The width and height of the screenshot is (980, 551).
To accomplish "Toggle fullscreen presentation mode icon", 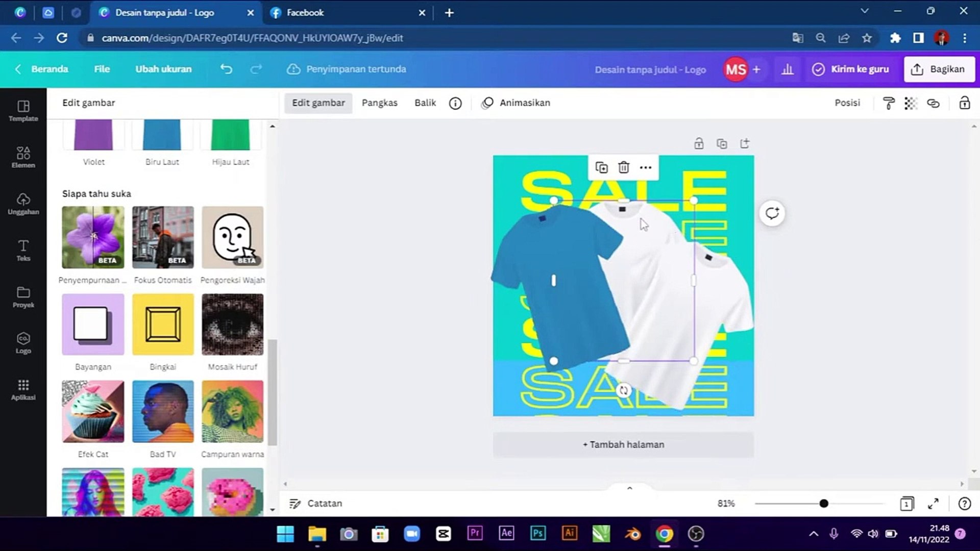I will tap(933, 504).
